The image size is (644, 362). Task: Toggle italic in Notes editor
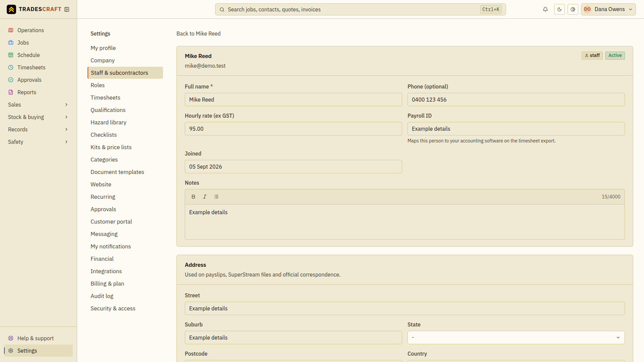[x=205, y=197]
